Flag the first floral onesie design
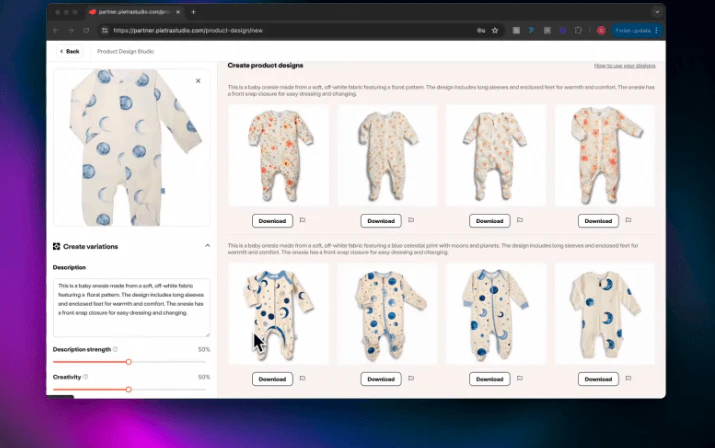The height and width of the screenshot is (448, 715). 302,220
